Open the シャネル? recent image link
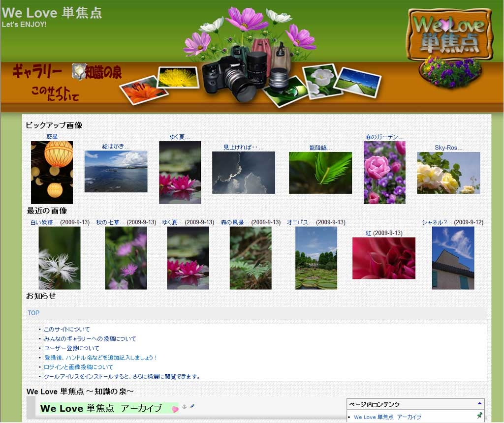The image size is (504, 423). 437,222
